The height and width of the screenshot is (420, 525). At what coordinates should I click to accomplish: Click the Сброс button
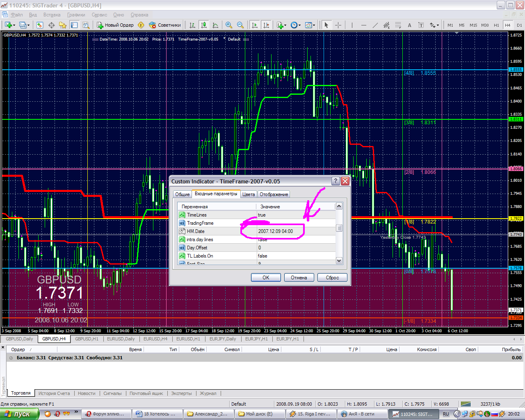coord(332,278)
